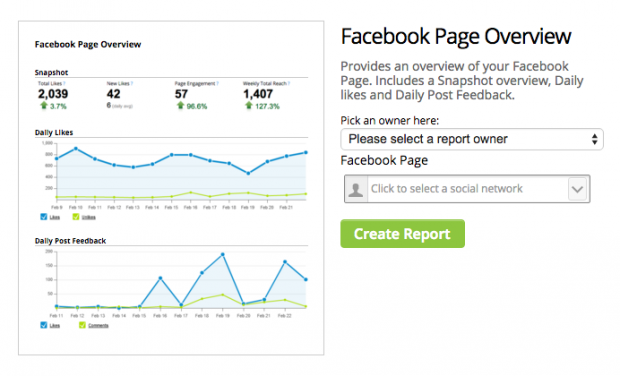
Task: Click the Total Likes help question mark
Action: tap(64, 83)
